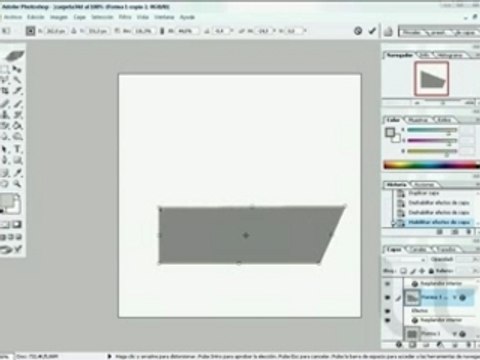Delete layer with Layers panel trash icon
The width and height of the screenshot is (480, 360).
click(x=469, y=344)
